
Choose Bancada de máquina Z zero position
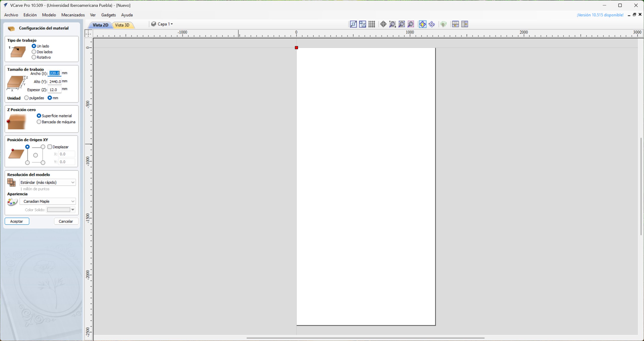(39, 122)
